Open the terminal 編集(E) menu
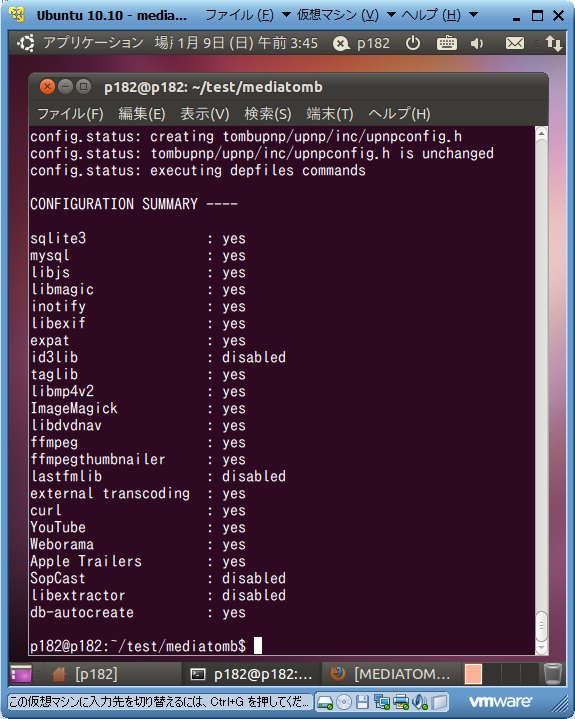Screen dimensions: 575x719 [142, 113]
